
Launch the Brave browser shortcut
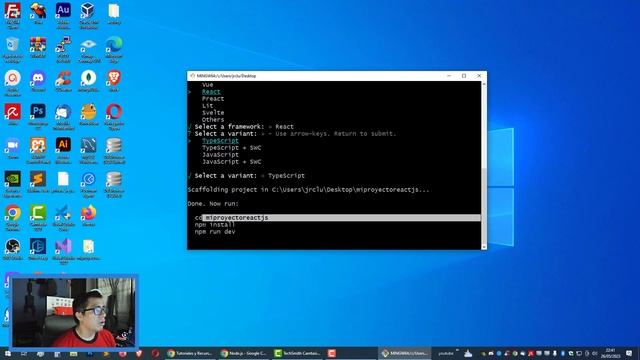(x=114, y=78)
